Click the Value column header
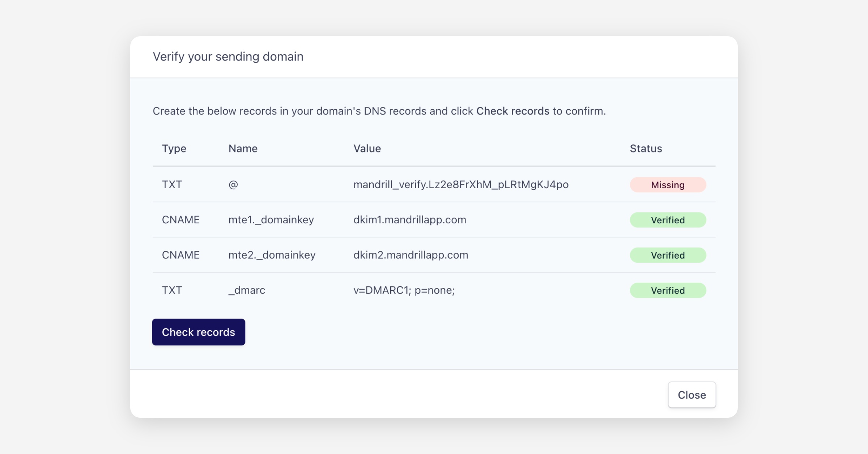Viewport: 868px width, 454px height. pyautogui.click(x=367, y=148)
